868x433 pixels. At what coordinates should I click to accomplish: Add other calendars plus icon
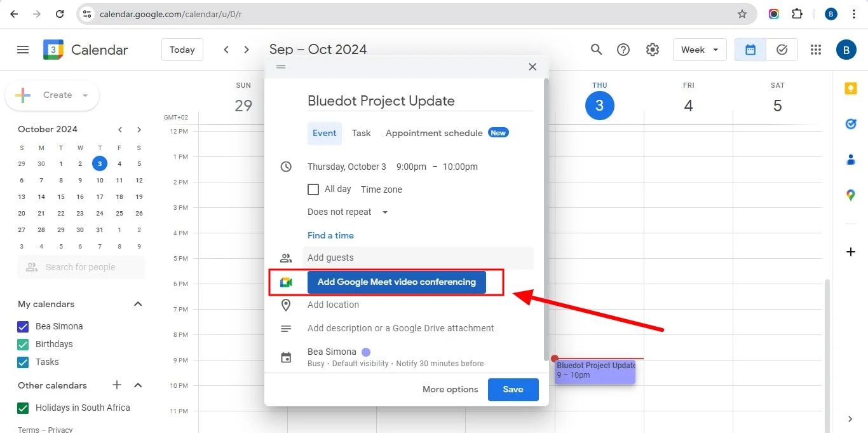[x=117, y=385]
